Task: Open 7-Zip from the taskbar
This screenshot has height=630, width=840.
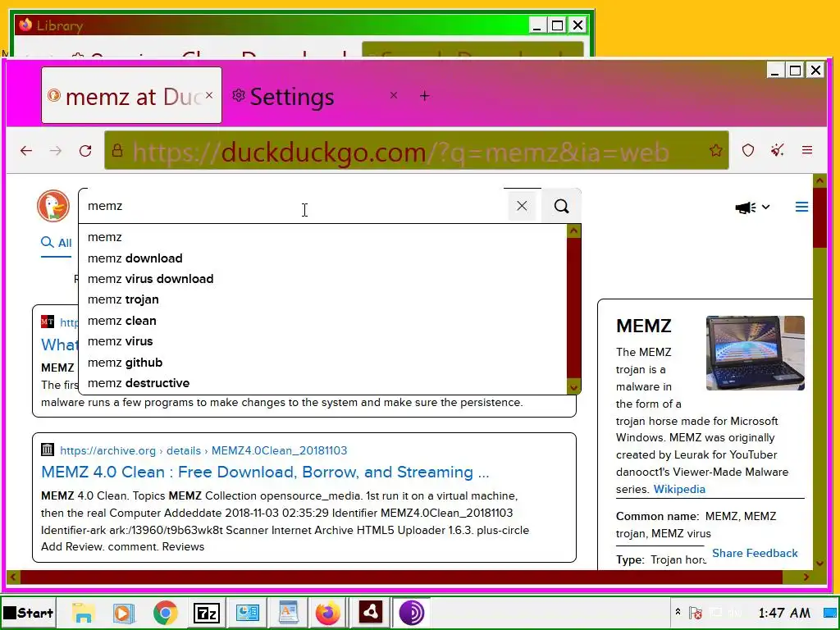Action: point(206,612)
